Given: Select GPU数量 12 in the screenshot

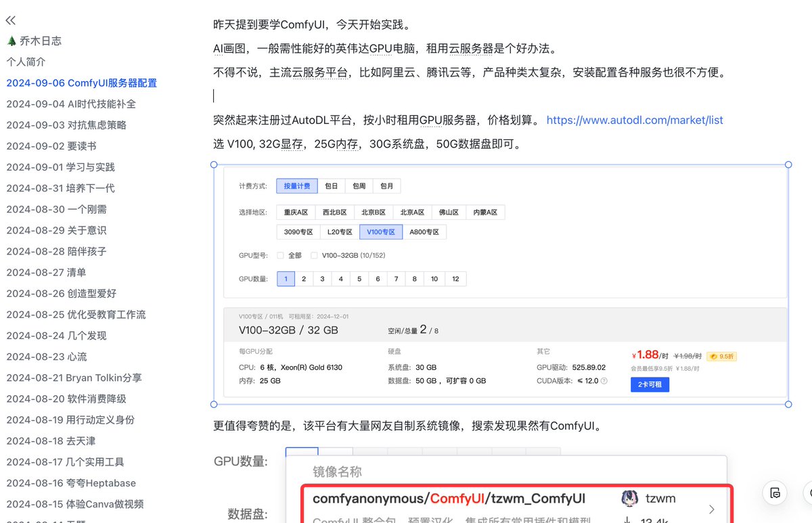Looking at the screenshot, I should click(455, 279).
